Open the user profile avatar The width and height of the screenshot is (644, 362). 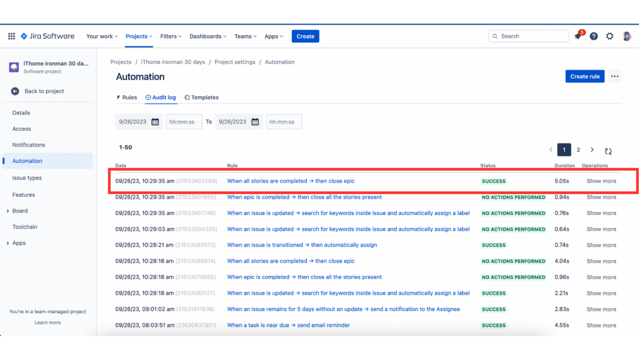point(627,36)
